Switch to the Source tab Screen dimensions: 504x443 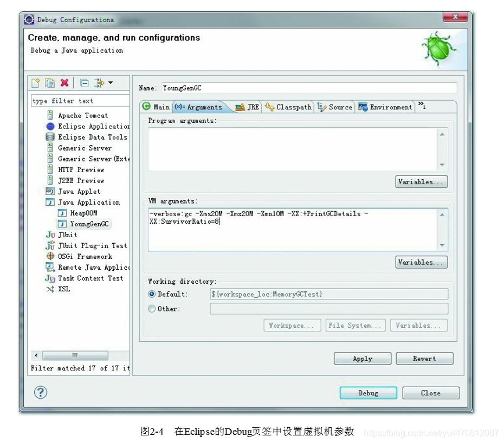coord(335,107)
